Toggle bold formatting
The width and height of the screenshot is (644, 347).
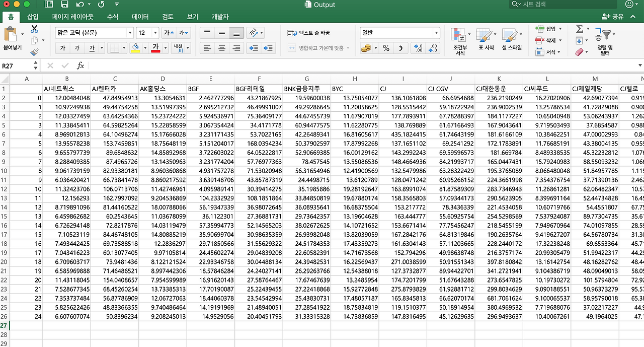tap(63, 48)
